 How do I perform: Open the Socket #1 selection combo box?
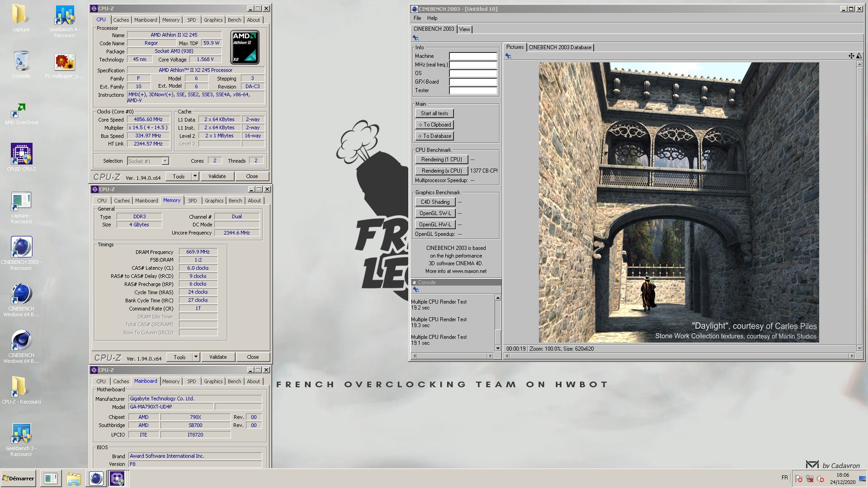tap(148, 161)
